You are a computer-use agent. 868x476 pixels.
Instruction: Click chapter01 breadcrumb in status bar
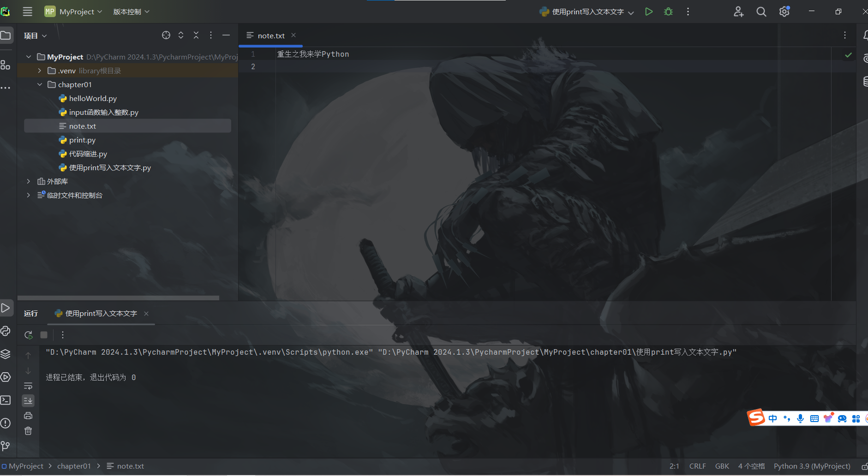coord(74,466)
